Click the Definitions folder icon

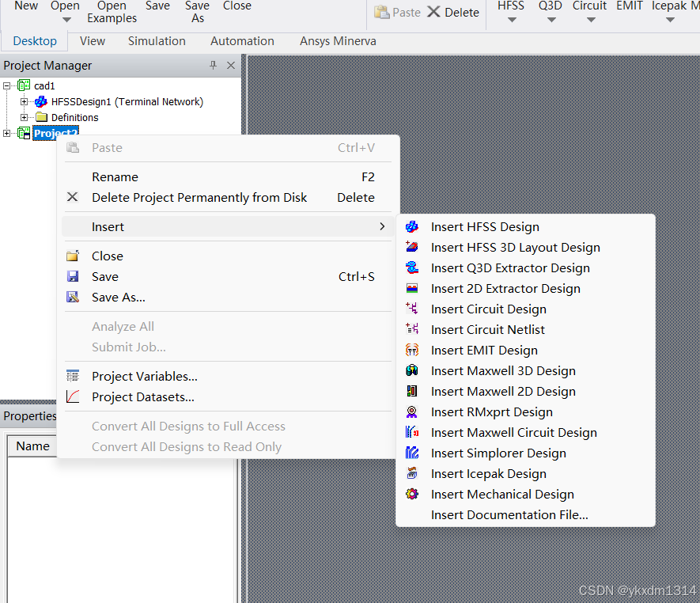41,117
